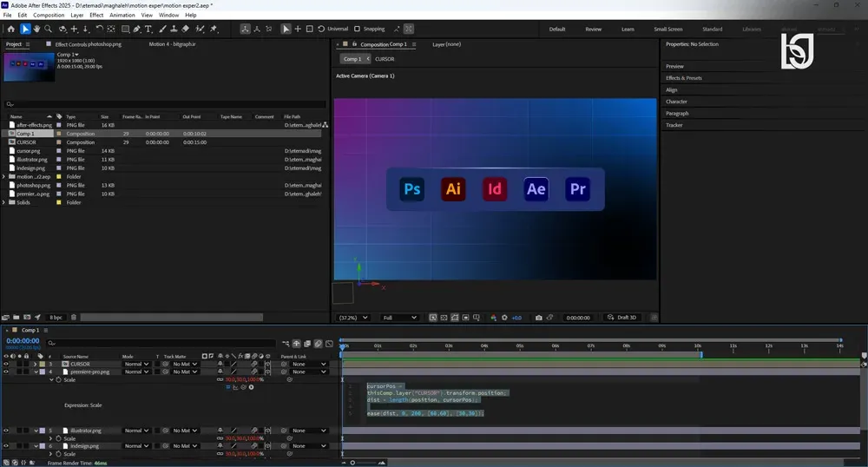Open the Composition menu
This screenshot has width=868, height=467.
pyautogui.click(x=49, y=15)
